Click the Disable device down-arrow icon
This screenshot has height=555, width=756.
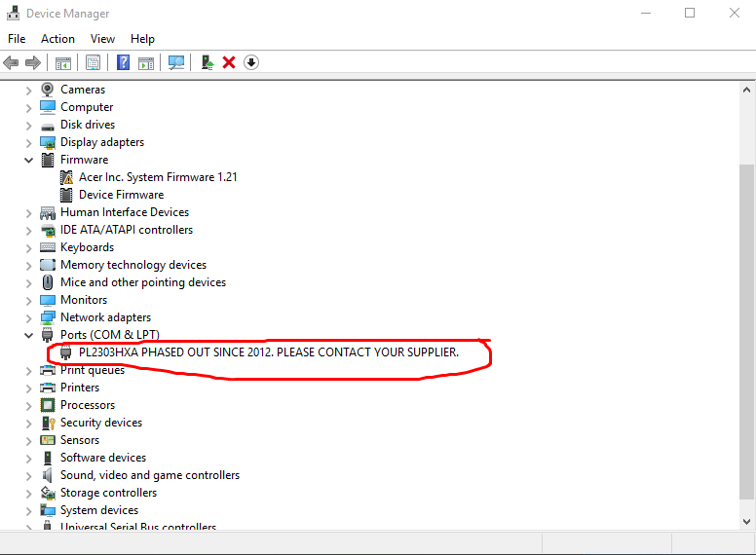(x=251, y=62)
